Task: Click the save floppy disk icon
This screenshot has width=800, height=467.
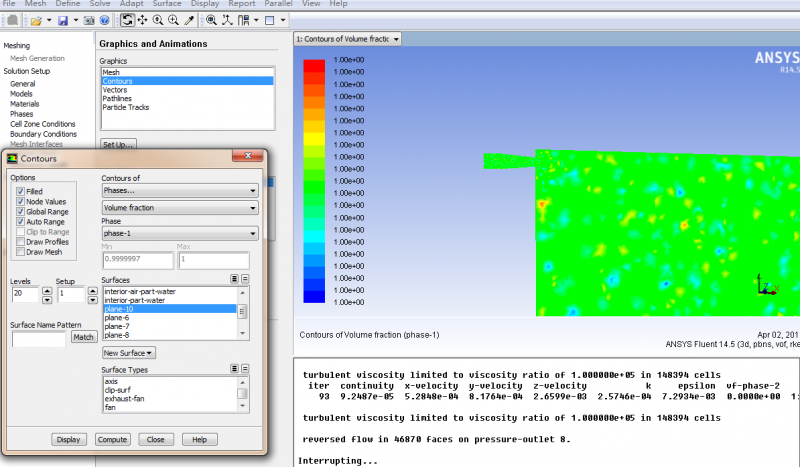Action: [62, 20]
